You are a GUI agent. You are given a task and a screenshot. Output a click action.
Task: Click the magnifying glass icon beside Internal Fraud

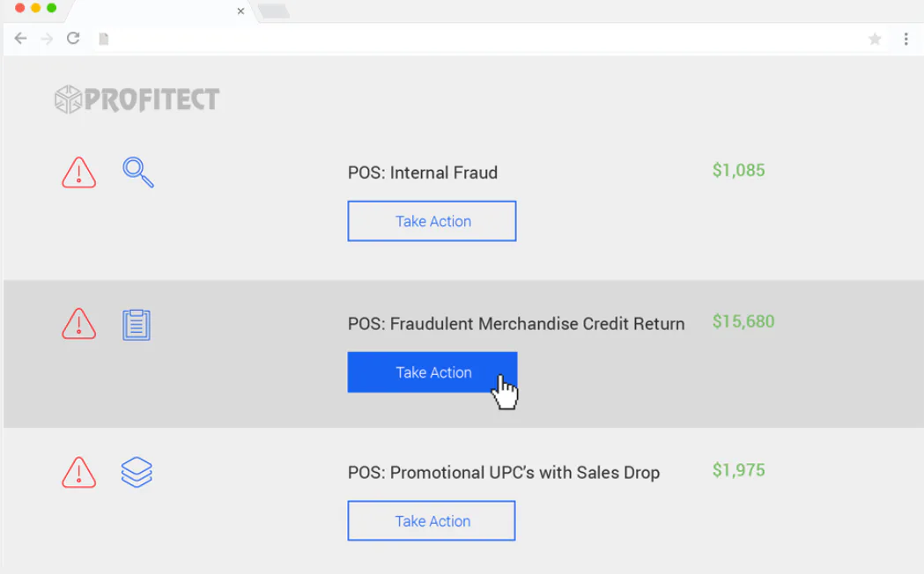point(137,173)
